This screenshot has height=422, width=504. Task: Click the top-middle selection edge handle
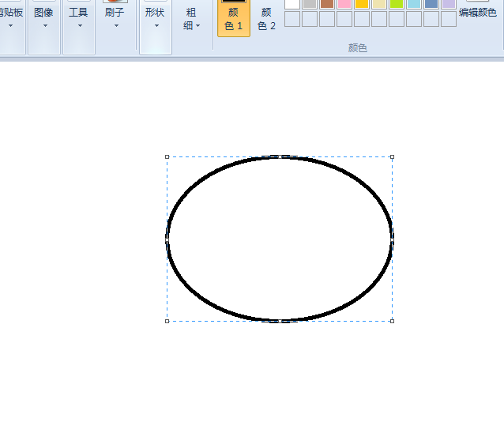click(280, 156)
